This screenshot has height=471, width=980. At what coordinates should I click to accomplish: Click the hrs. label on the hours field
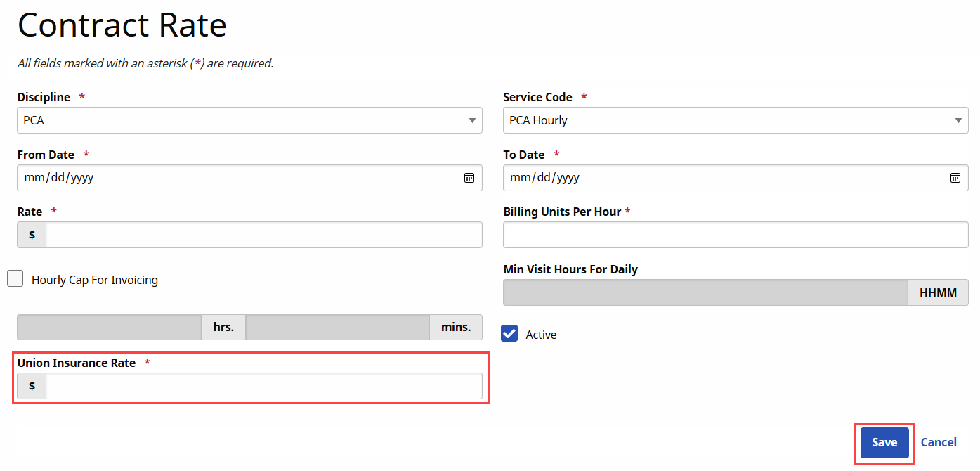223,327
